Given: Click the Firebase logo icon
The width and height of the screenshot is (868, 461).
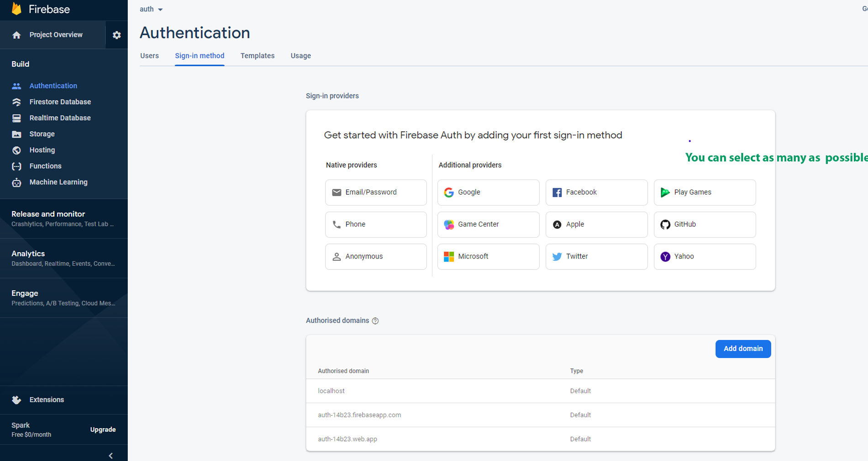Looking at the screenshot, I should [x=17, y=9].
